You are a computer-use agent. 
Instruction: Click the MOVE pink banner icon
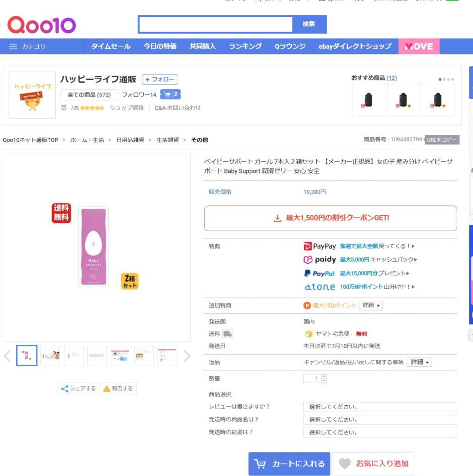[x=419, y=46]
